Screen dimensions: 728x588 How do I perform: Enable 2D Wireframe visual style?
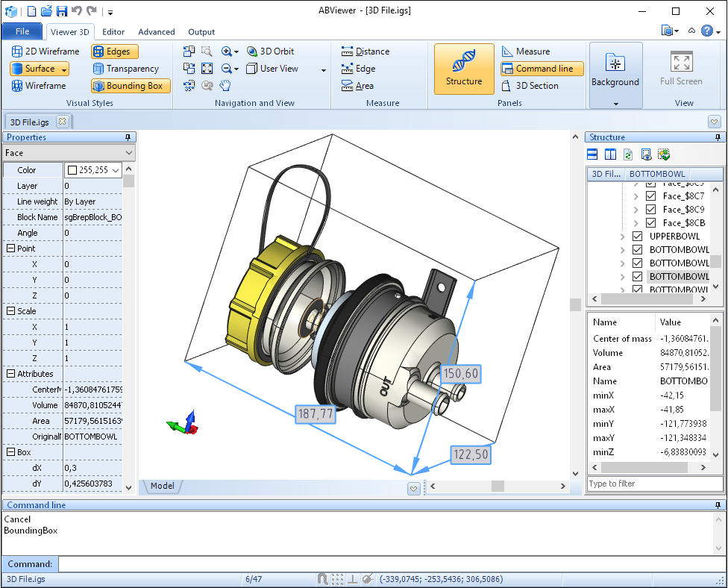45,51
